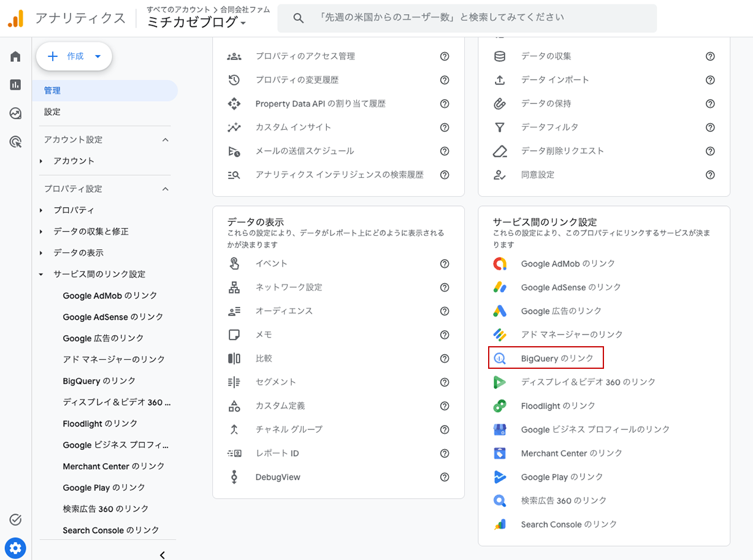
Task: Click Google AdMob icon in link settings card
Action: (500, 263)
